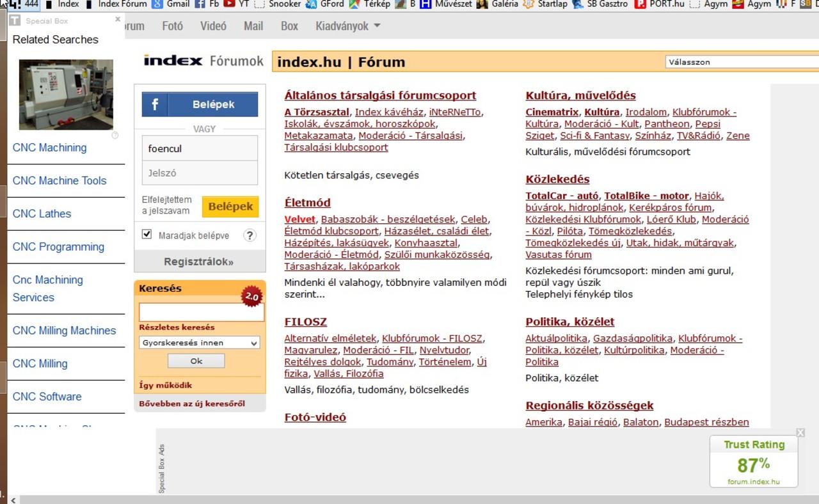This screenshot has height=504, width=819.
Task: Click the 2.0 badge in Keresés box
Action: (x=251, y=296)
